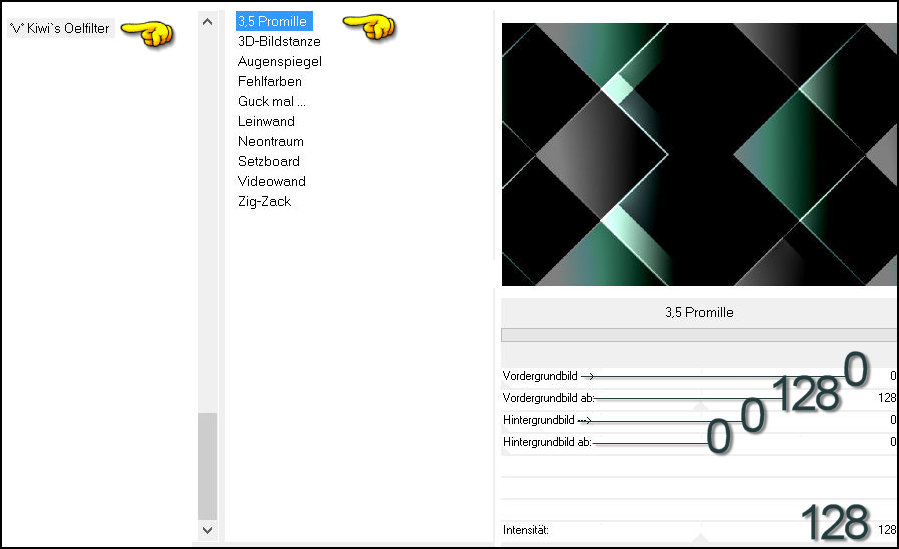Pick the Fehlfarben filter entry

(269, 81)
